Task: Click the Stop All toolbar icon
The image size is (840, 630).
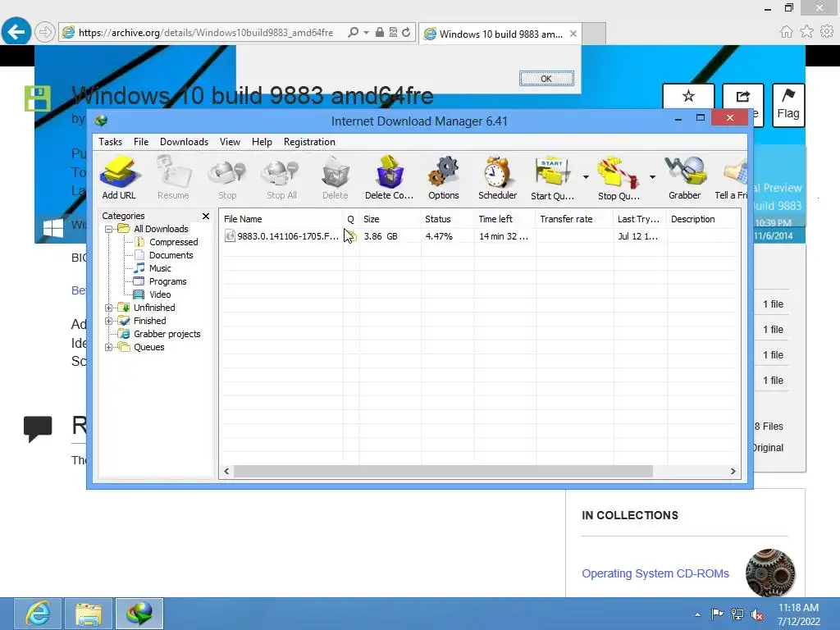Action: [x=281, y=178]
